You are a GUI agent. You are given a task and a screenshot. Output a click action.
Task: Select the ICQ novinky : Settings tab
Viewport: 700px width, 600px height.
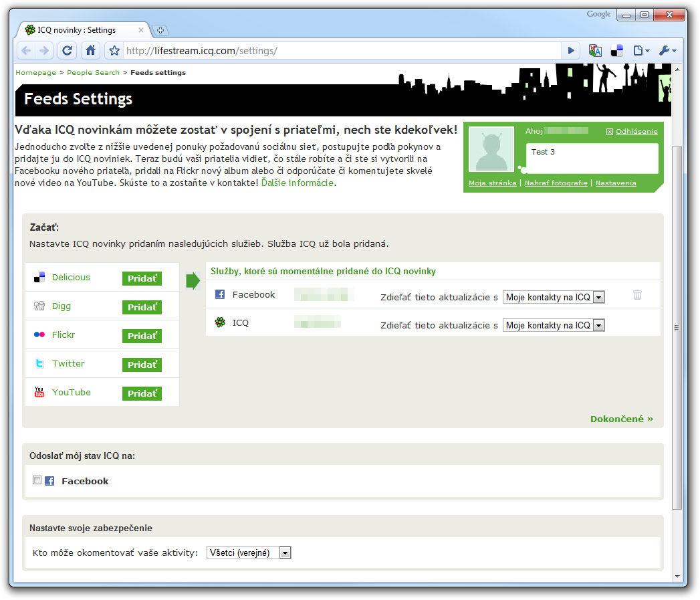[84, 30]
